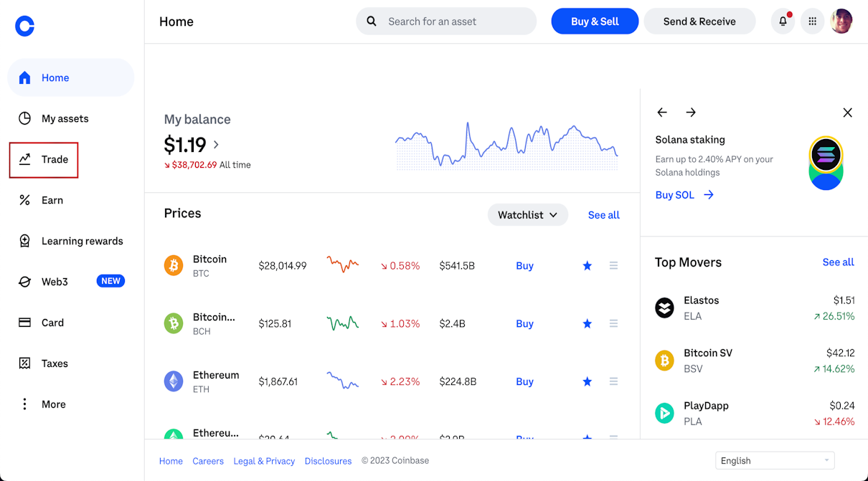Open the footer Careers link
Viewport: 868px width, 481px height.
coord(208,461)
